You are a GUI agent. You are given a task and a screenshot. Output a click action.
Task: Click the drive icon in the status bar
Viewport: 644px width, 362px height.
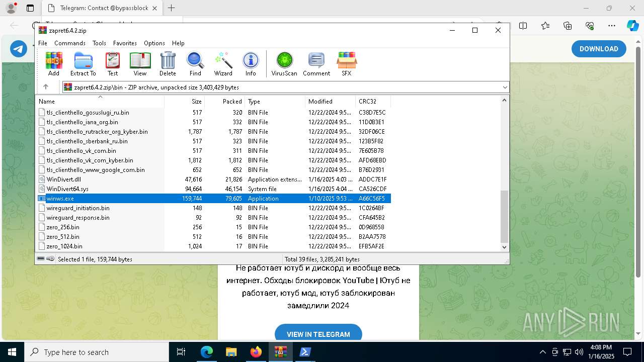[41, 259]
